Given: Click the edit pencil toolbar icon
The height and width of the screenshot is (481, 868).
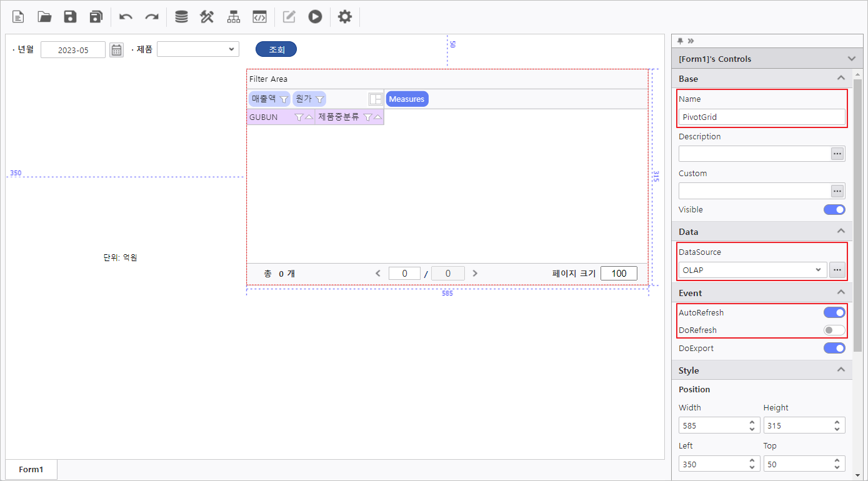Looking at the screenshot, I should point(289,17).
